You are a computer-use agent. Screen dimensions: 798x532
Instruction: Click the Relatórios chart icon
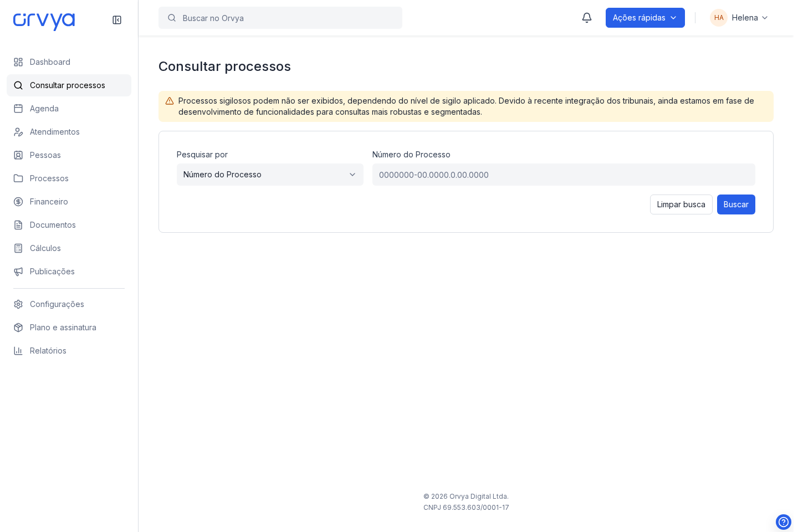[18, 351]
